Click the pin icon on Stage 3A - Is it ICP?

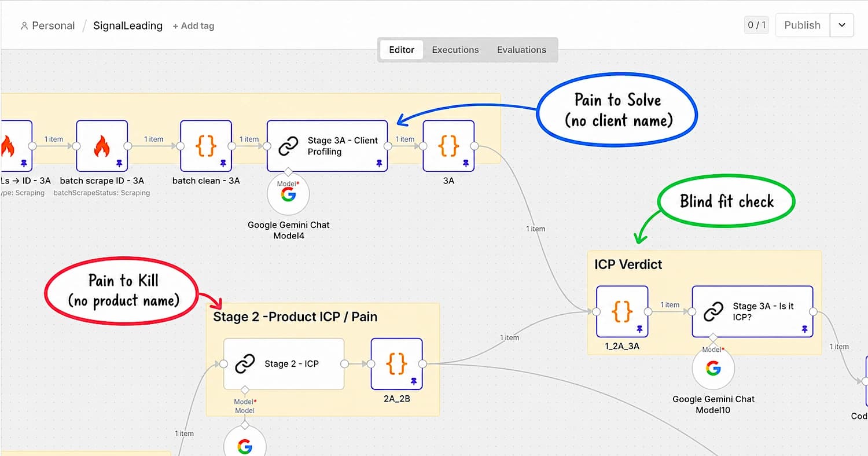pyautogui.click(x=804, y=329)
